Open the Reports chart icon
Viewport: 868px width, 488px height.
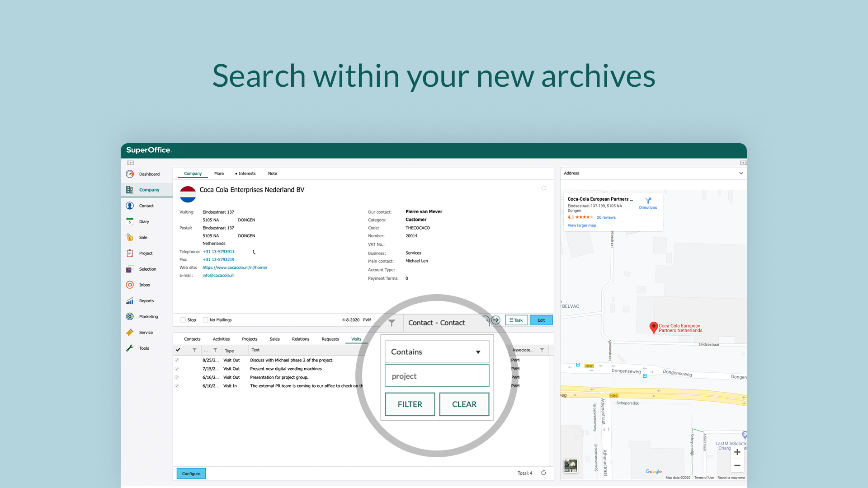click(x=130, y=300)
